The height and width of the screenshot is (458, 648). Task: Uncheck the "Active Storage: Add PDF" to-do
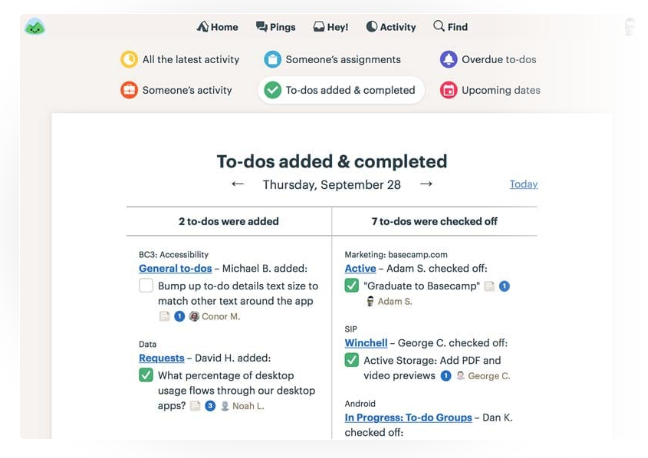tap(352, 360)
